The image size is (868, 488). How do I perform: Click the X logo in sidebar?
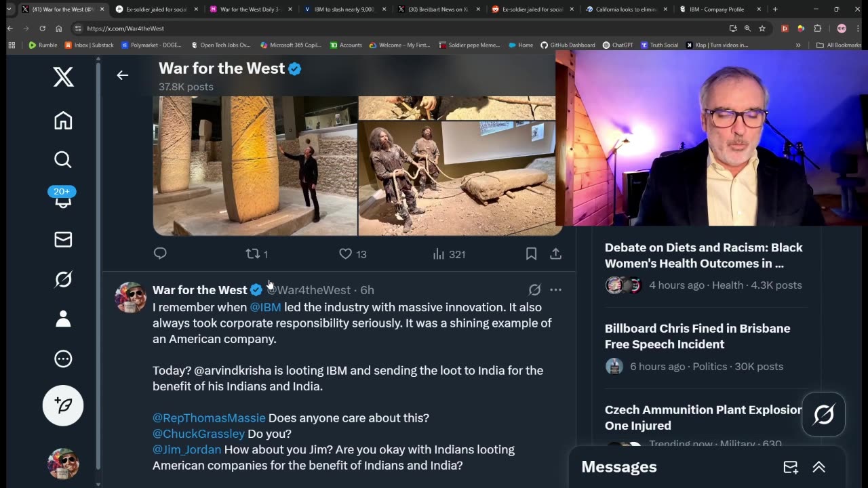pos(63,77)
